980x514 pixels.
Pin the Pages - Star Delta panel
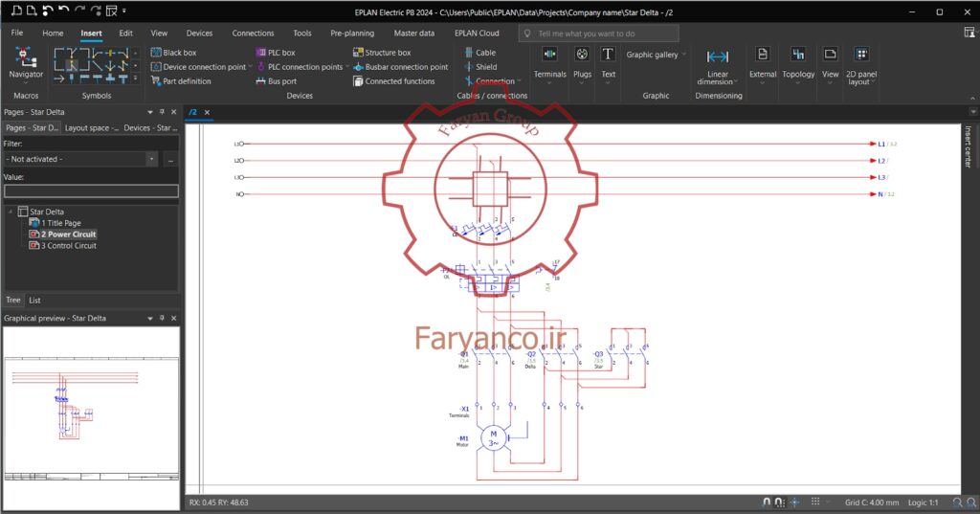[162, 112]
